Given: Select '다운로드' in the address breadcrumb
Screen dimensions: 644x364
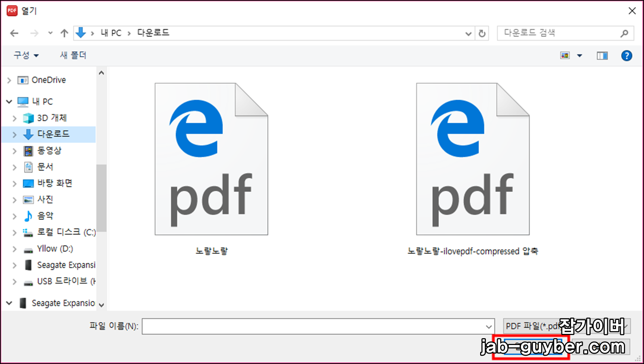Looking at the screenshot, I should pyautogui.click(x=153, y=33).
